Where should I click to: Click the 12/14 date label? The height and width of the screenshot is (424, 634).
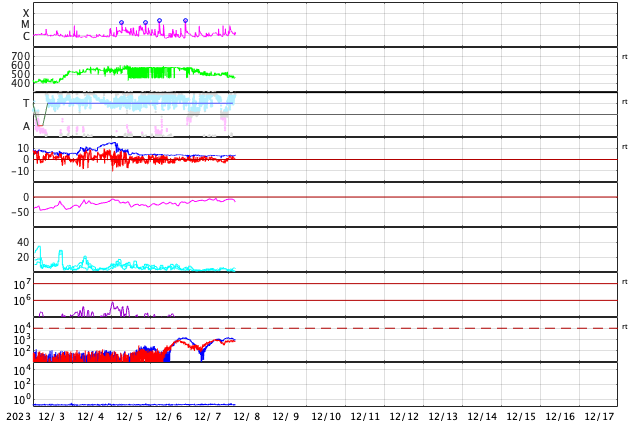point(482,417)
